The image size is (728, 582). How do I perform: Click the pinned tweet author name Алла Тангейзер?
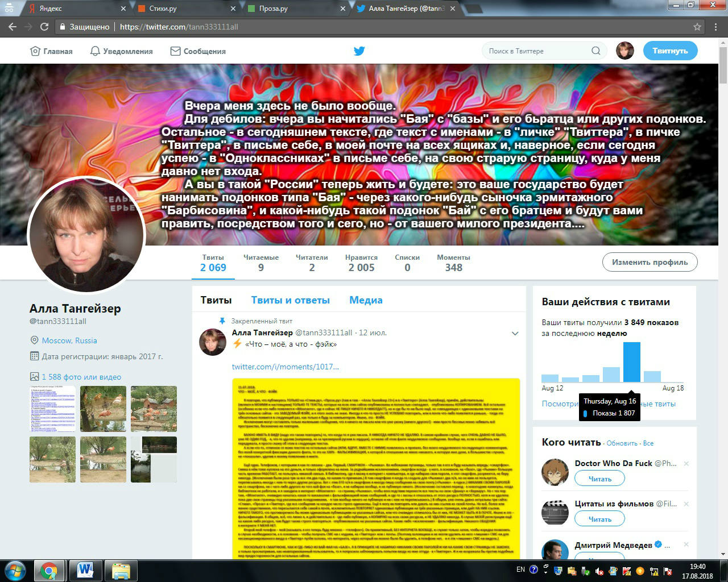pos(262,332)
